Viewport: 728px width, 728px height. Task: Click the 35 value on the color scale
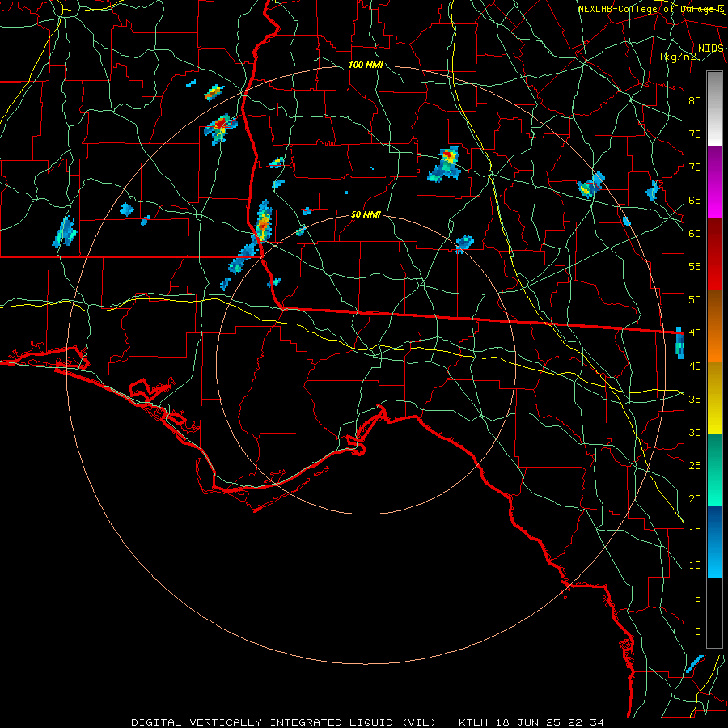click(x=695, y=399)
